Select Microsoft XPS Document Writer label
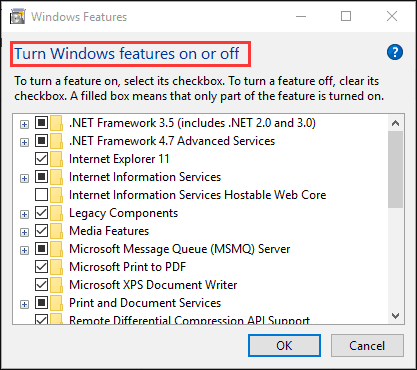The width and height of the screenshot is (417, 370). [x=153, y=285]
